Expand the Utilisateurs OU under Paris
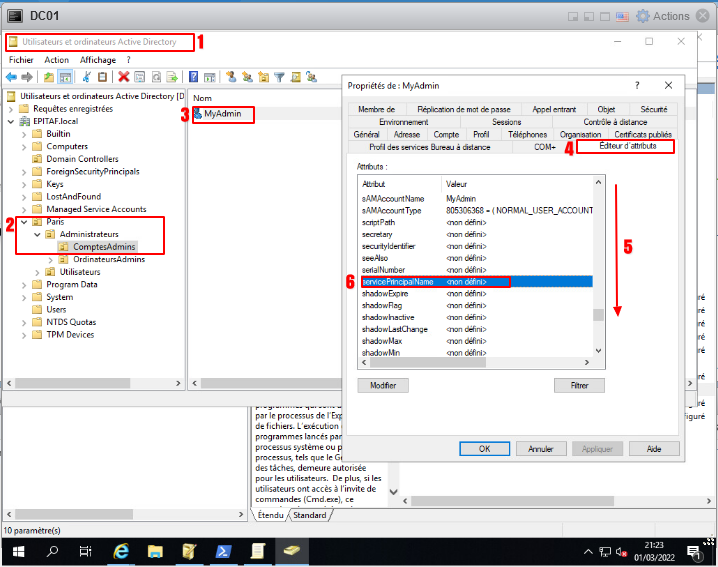This screenshot has height=567, width=718. click(x=38, y=272)
